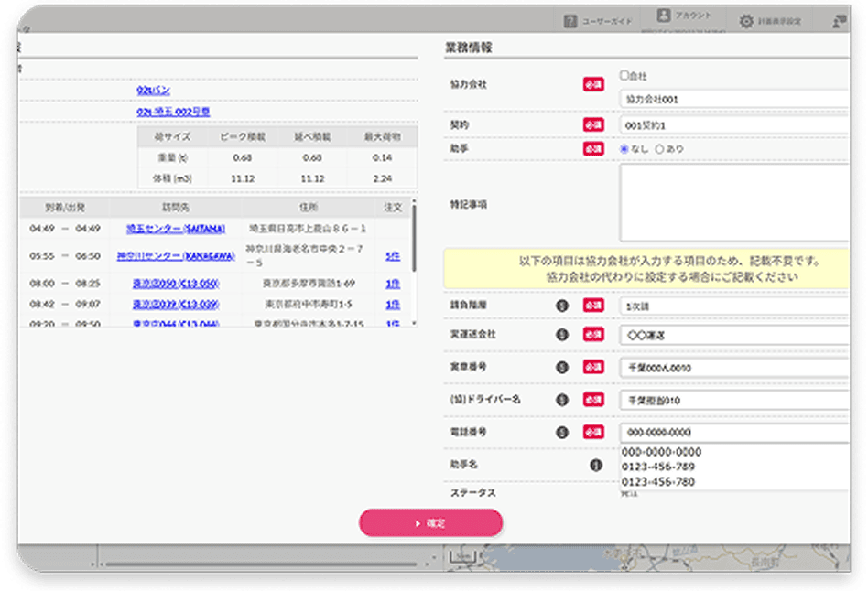Click the info icon beside 実車番号
The image size is (868, 591).
click(x=562, y=367)
